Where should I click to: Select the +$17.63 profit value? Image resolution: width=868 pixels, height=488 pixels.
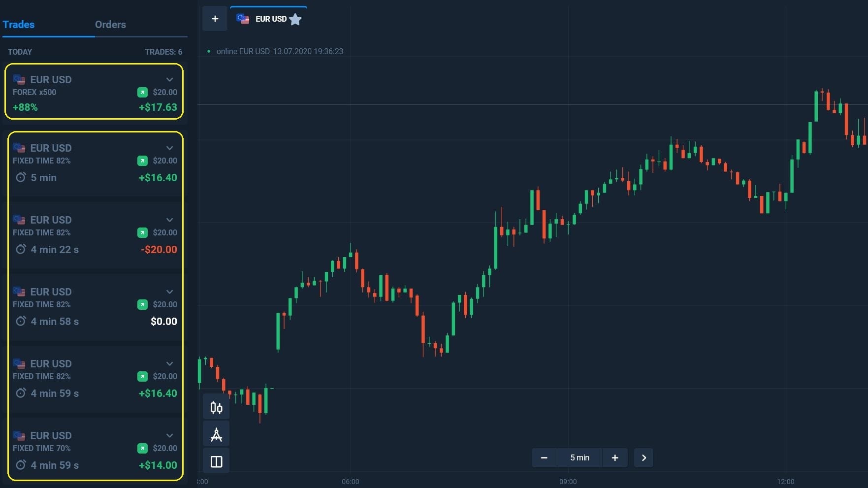point(158,107)
